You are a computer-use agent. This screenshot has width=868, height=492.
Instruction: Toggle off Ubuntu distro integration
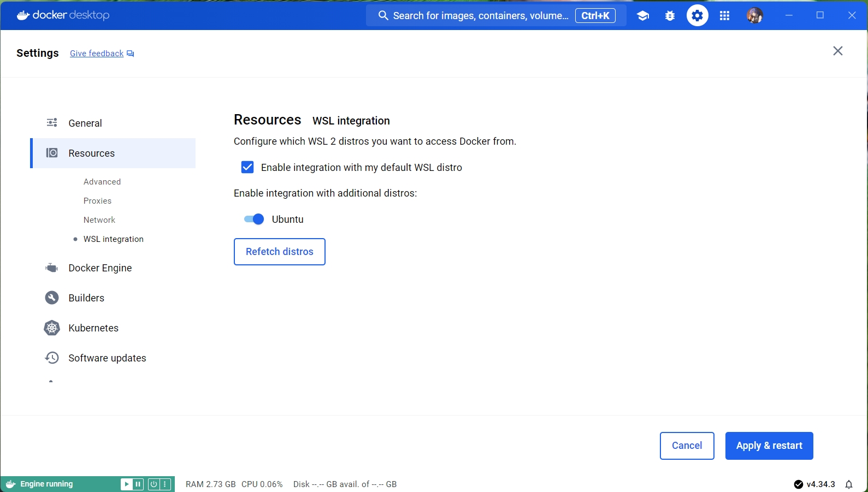pos(254,219)
